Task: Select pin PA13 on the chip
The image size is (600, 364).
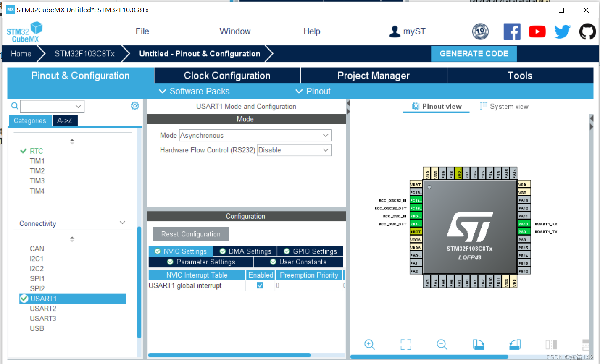Action: coord(524,200)
